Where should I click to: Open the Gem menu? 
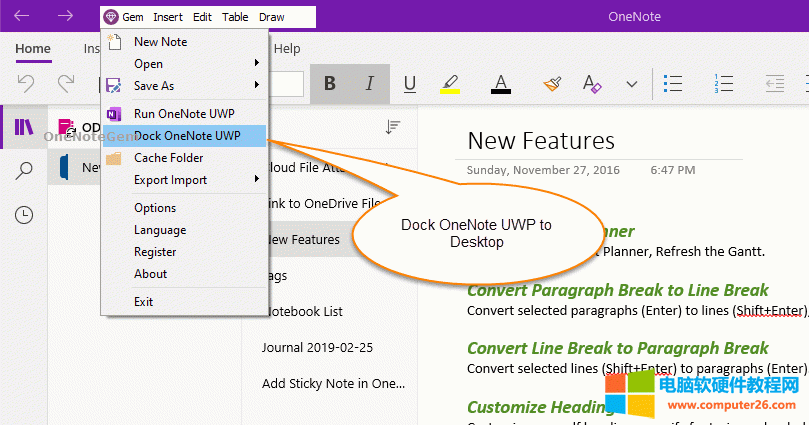[x=123, y=17]
